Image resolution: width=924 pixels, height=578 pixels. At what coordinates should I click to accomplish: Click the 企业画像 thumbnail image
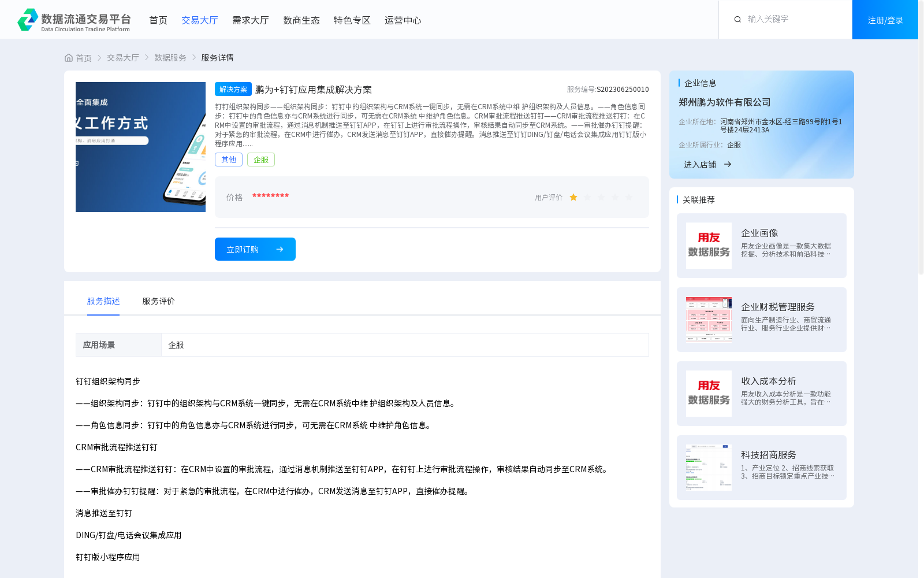709,246
